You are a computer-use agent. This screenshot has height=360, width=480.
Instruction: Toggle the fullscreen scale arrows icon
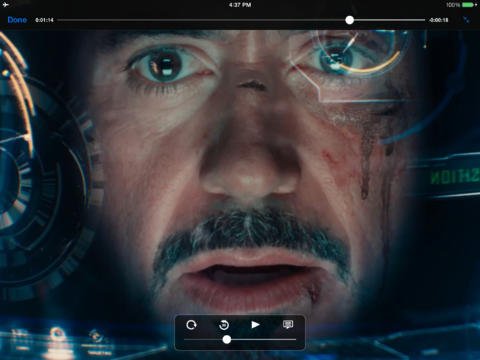[x=466, y=20]
